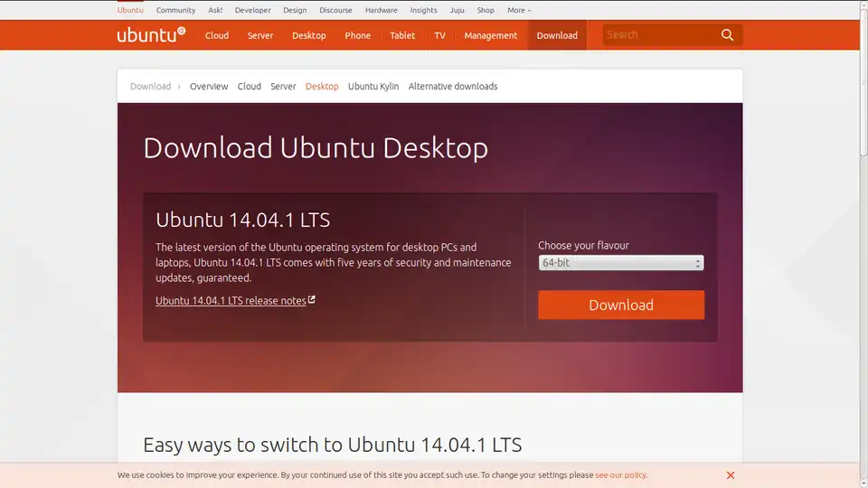Click the page vertical scrollbar thumb
This screenshot has height=488, width=868.
[x=863, y=82]
